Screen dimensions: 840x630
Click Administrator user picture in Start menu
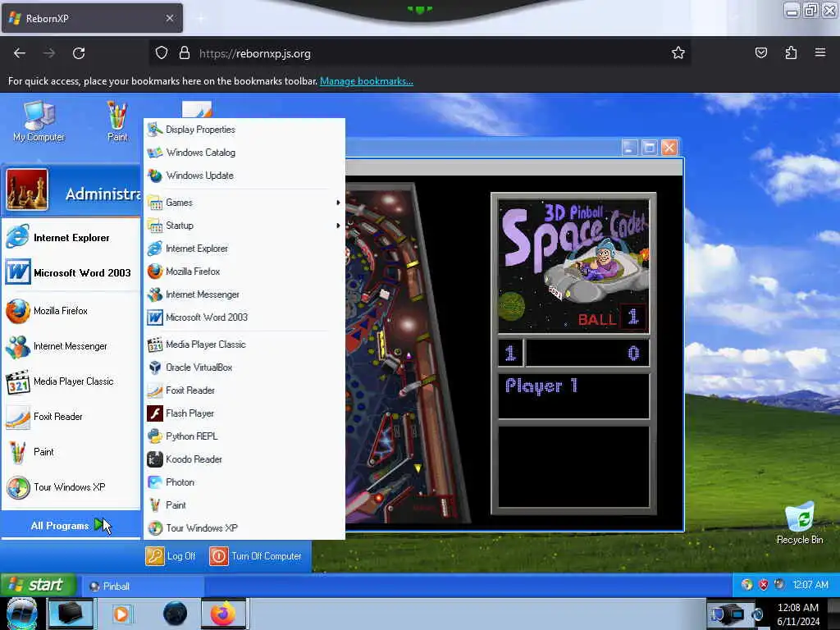[27, 189]
